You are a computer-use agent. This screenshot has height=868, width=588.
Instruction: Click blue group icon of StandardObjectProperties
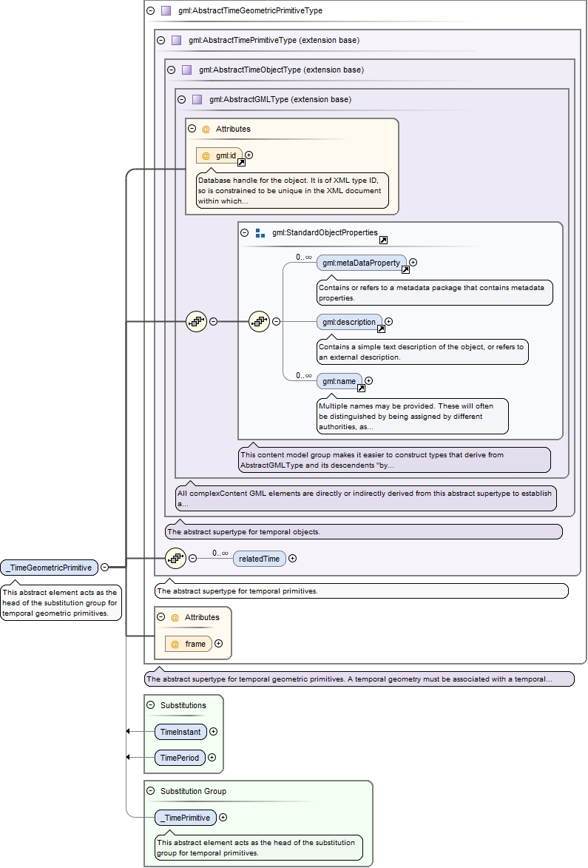(260, 233)
